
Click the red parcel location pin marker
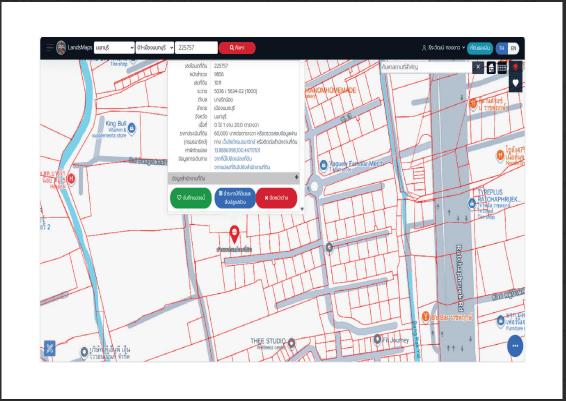(234, 234)
